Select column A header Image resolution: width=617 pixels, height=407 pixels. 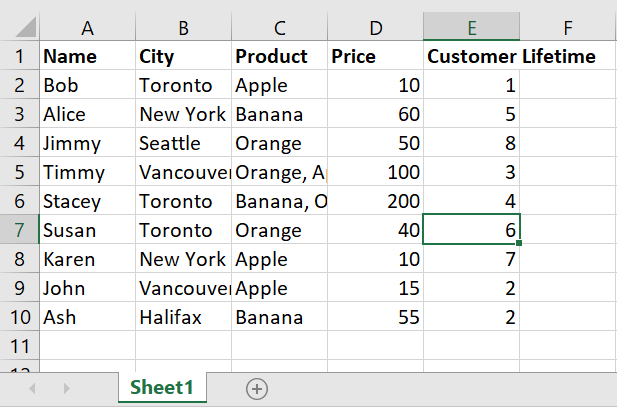pyautogui.click(x=86, y=27)
